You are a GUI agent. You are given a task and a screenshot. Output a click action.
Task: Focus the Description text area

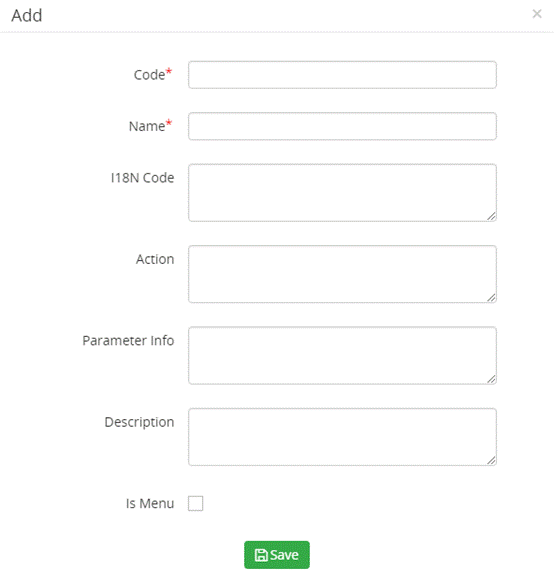[x=342, y=437]
